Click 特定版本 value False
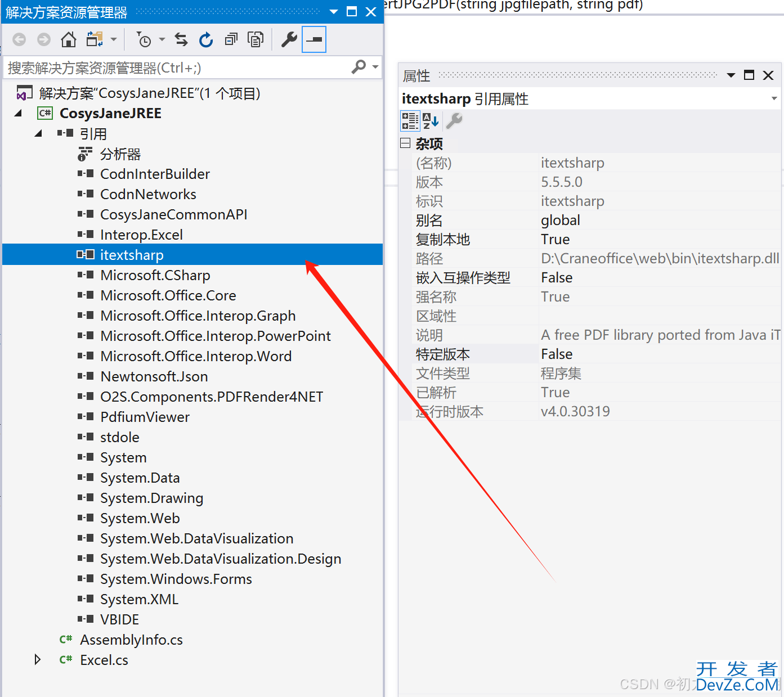This screenshot has height=697, width=784. click(x=557, y=354)
